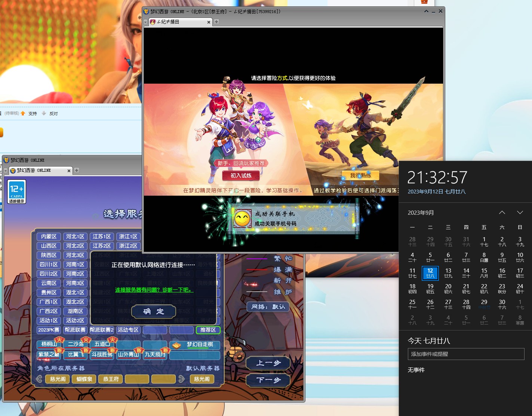Go to previous month in calendar
The image size is (532, 416).
[502, 212]
